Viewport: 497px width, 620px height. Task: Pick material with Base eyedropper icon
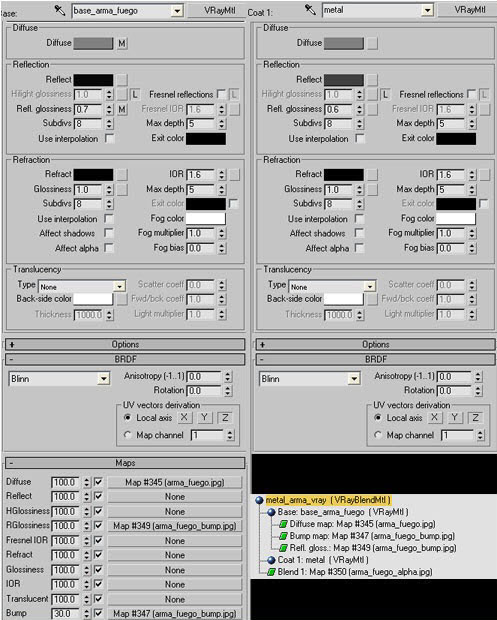tap(60, 10)
